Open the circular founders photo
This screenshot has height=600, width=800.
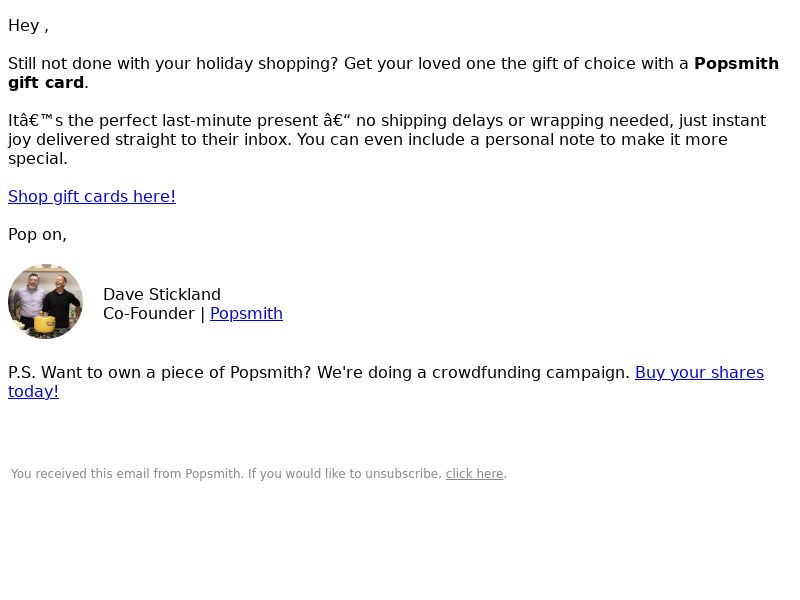tap(45, 302)
